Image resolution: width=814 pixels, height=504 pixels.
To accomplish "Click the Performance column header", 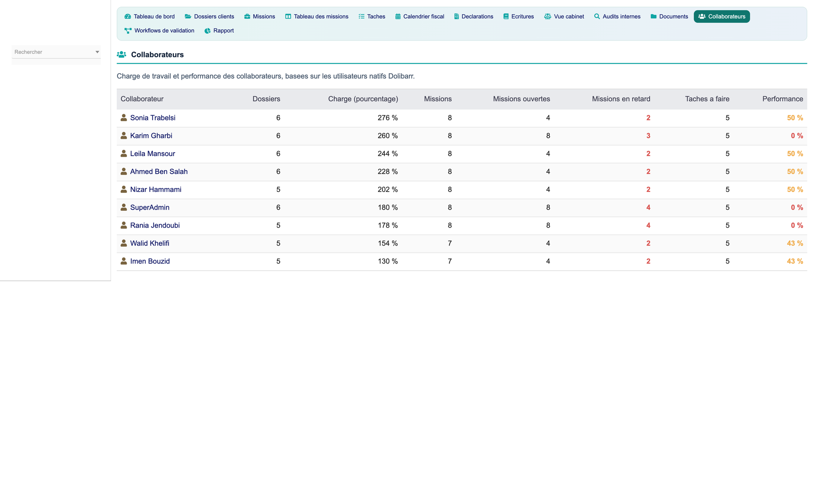I will 783,99.
